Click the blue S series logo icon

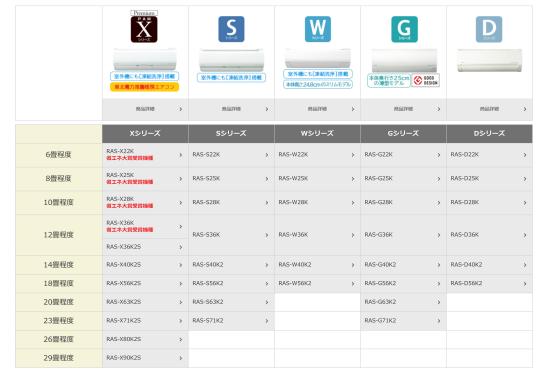pos(231,29)
